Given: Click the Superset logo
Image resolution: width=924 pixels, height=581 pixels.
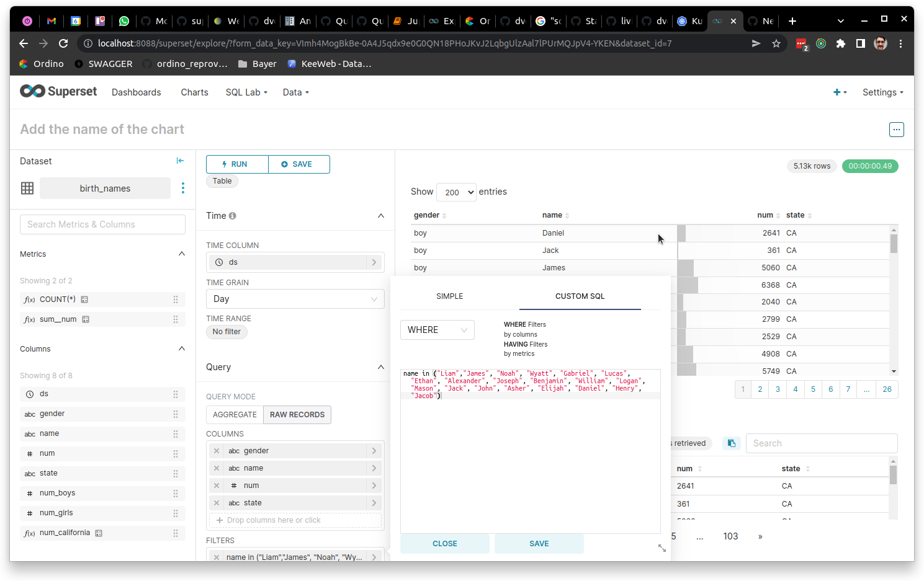Looking at the screenshot, I should pos(58,91).
